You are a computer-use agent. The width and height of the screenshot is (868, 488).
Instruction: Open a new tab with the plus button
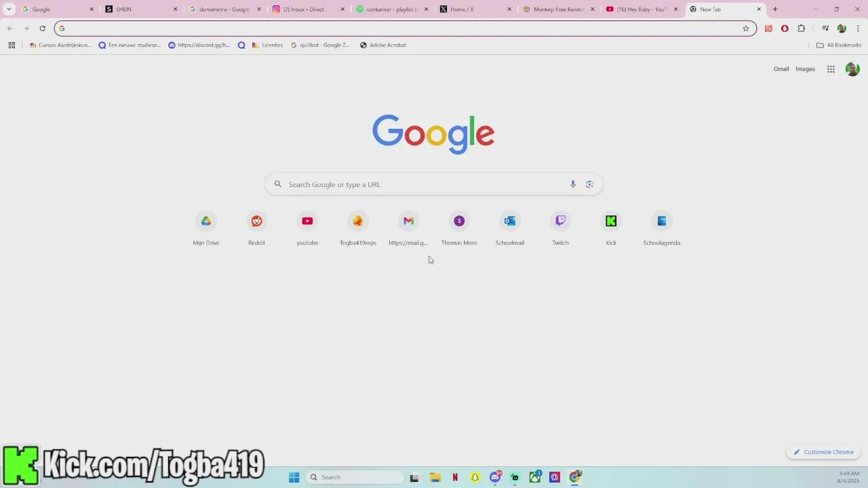pos(775,9)
